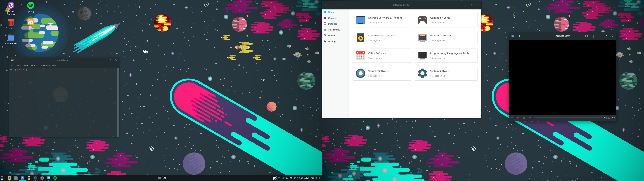Open the terminal Help menu
This screenshot has height=181, width=644.
55,66
